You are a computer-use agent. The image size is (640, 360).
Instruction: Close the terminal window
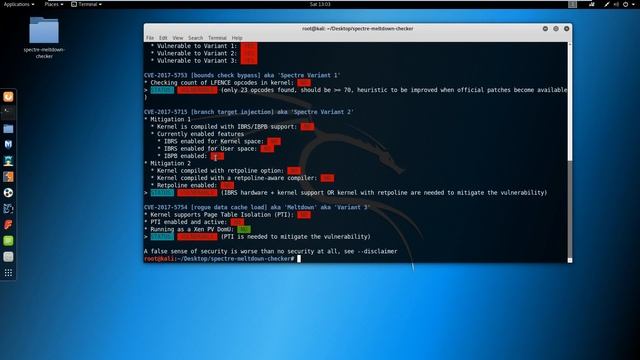[x=567, y=29]
